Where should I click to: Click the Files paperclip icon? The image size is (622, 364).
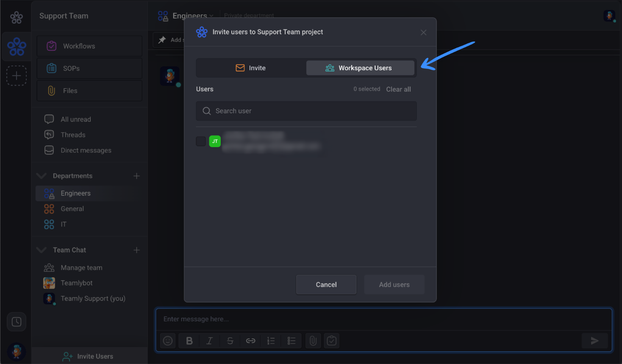click(x=51, y=91)
